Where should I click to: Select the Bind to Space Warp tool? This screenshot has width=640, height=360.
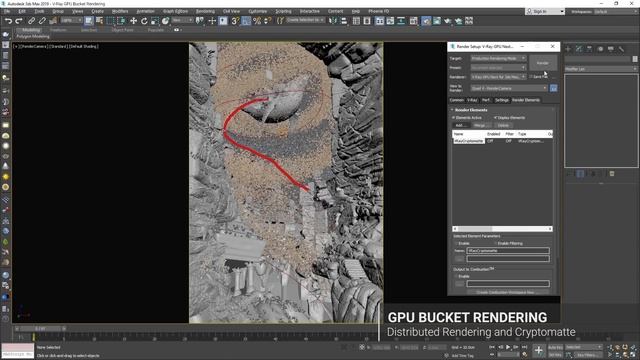53,21
